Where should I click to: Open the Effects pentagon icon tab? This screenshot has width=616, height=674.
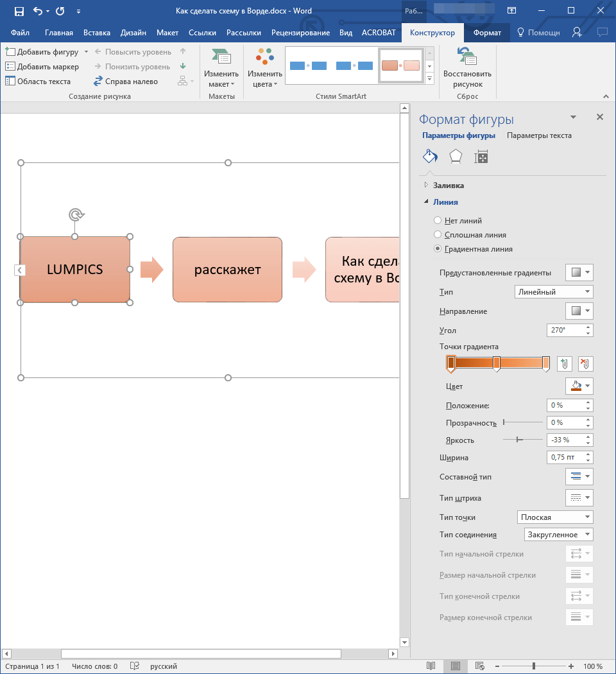click(455, 157)
